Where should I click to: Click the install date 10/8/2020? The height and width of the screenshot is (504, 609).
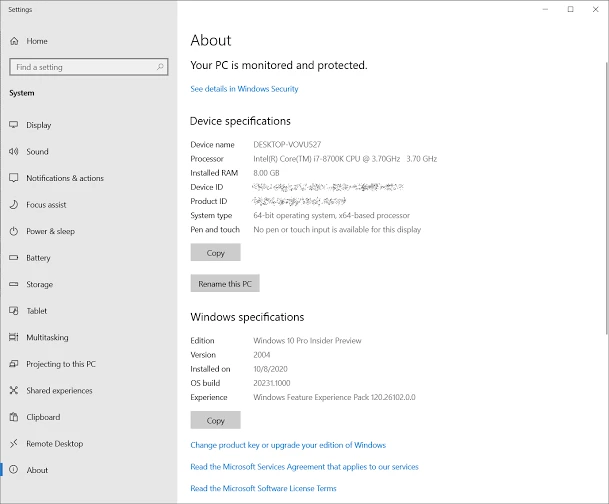point(270,369)
